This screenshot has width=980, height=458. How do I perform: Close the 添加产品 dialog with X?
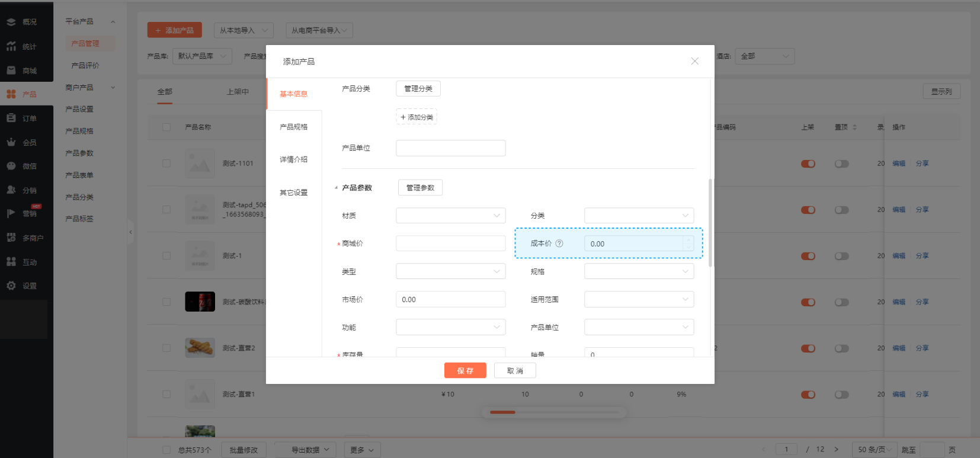[695, 61]
